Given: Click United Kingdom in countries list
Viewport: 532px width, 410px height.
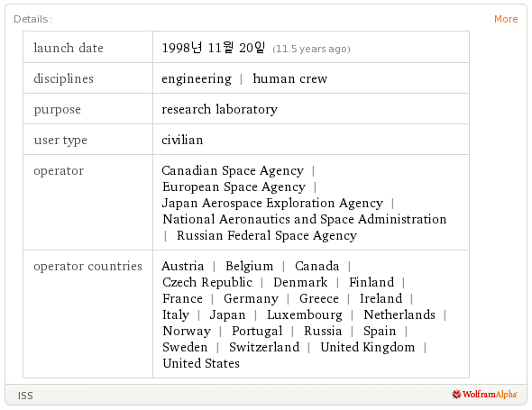Looking at the screenshot, I should tap(368, 348).
